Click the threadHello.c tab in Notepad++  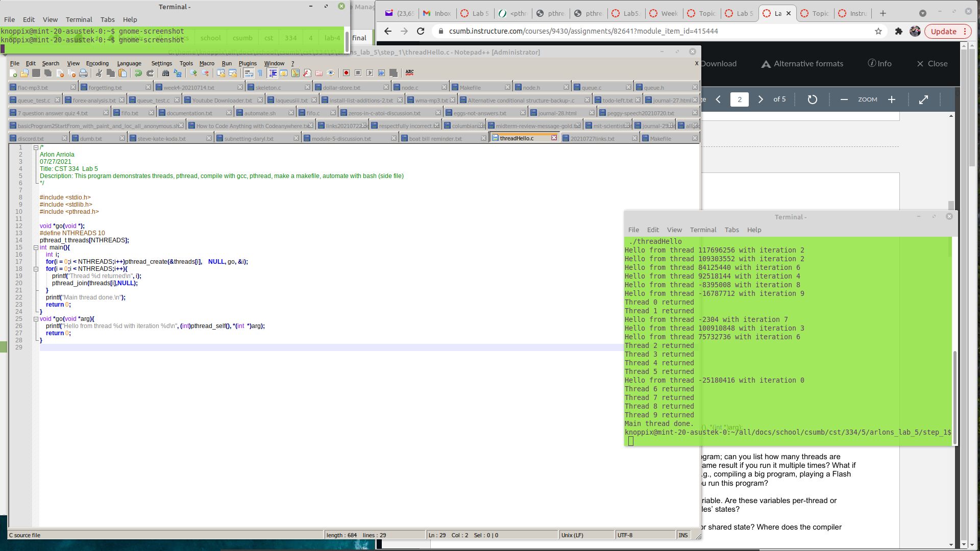[x=518, y=138]
